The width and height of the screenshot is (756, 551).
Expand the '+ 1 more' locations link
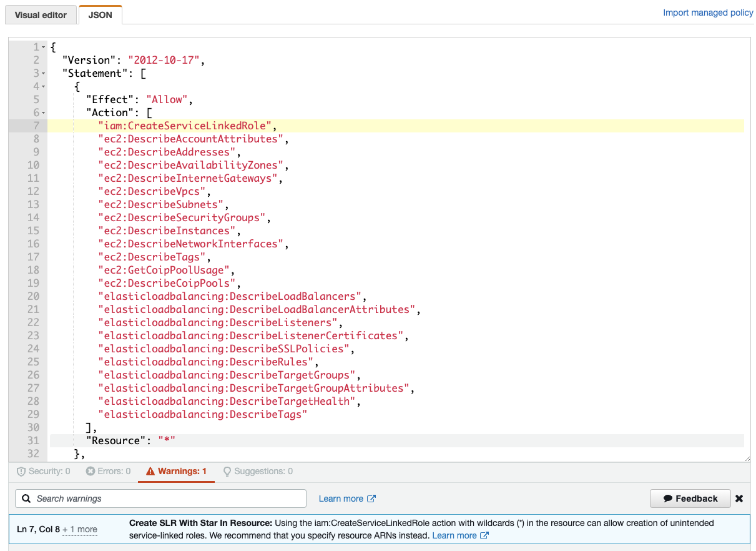80,529
